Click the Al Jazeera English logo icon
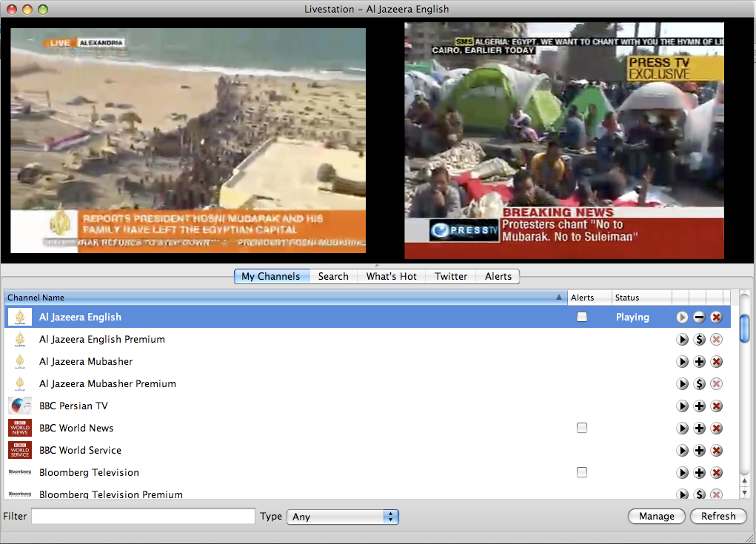 [x=20, y=317]
